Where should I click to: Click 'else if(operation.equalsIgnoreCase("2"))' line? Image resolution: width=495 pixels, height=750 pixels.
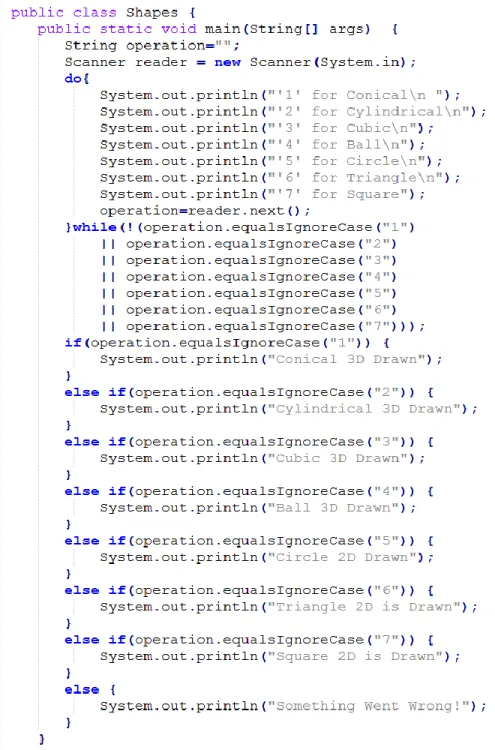(249, 393)
